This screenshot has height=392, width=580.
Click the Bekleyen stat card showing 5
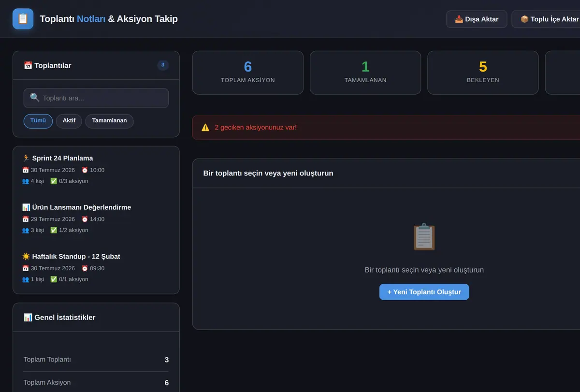pyautogui.click(x=483, y=73)
